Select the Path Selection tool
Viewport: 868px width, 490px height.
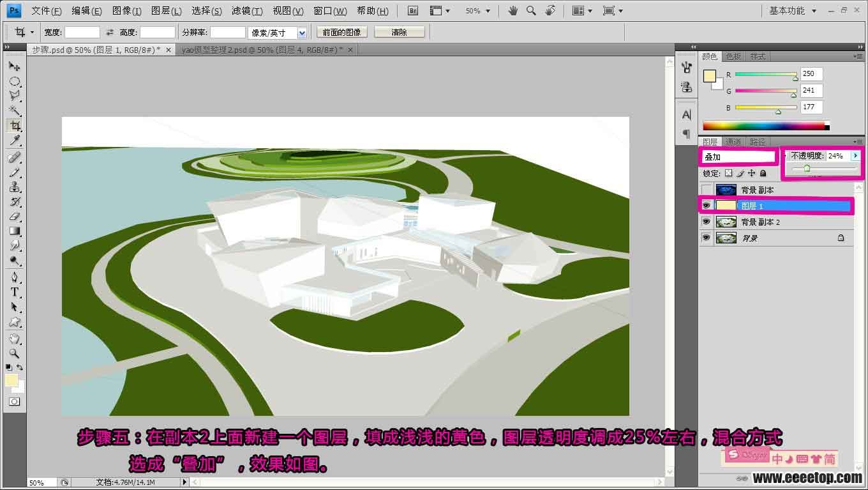click(15, 307)
